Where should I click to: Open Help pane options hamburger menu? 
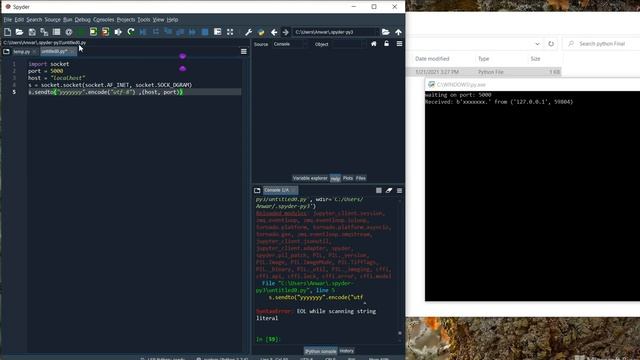click(399, 44)
